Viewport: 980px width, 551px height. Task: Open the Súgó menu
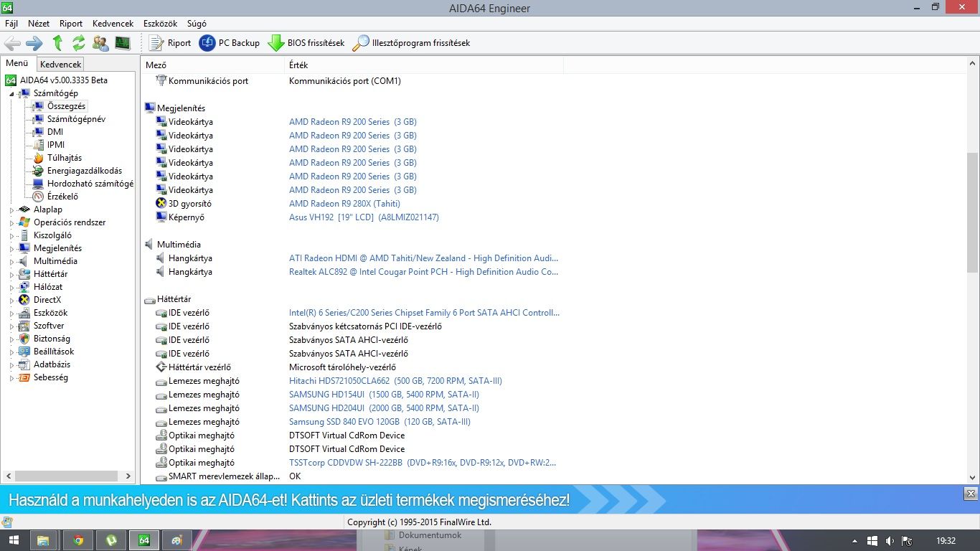point(197,24)
